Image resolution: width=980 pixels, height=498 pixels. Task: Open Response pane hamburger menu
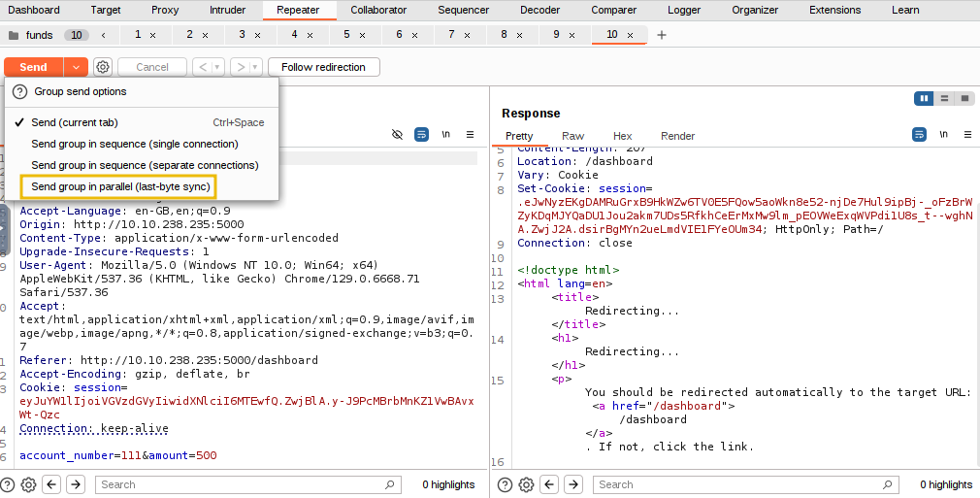967,135
